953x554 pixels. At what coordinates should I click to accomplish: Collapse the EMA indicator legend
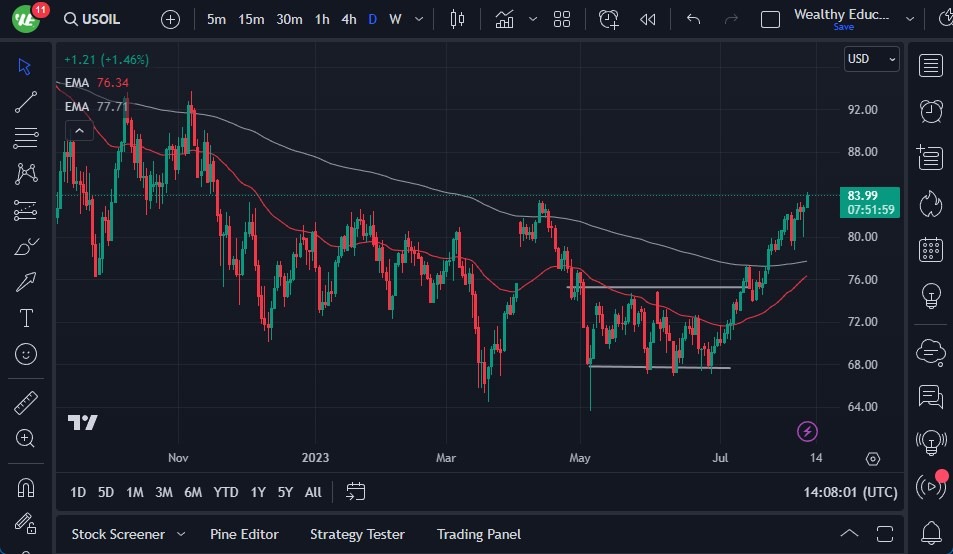coord(78,130)
